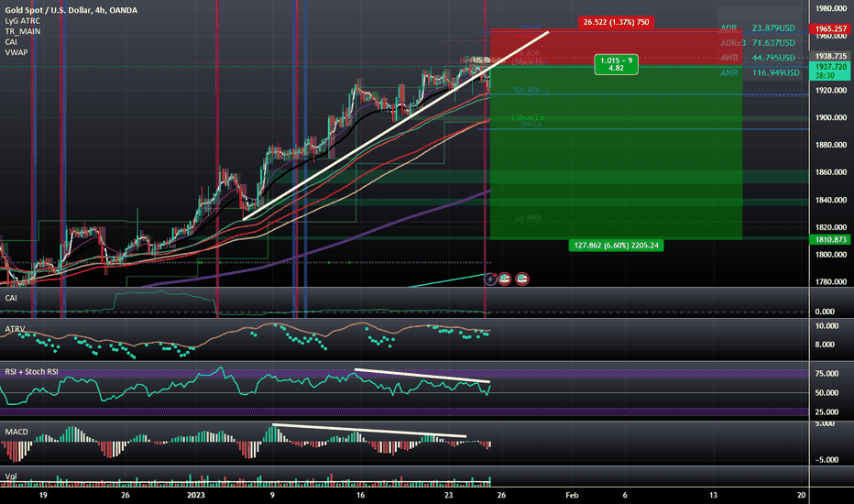Open the rightmost US flag economic event icon
This screenshot has width=854, height=504.
(521, 279)
